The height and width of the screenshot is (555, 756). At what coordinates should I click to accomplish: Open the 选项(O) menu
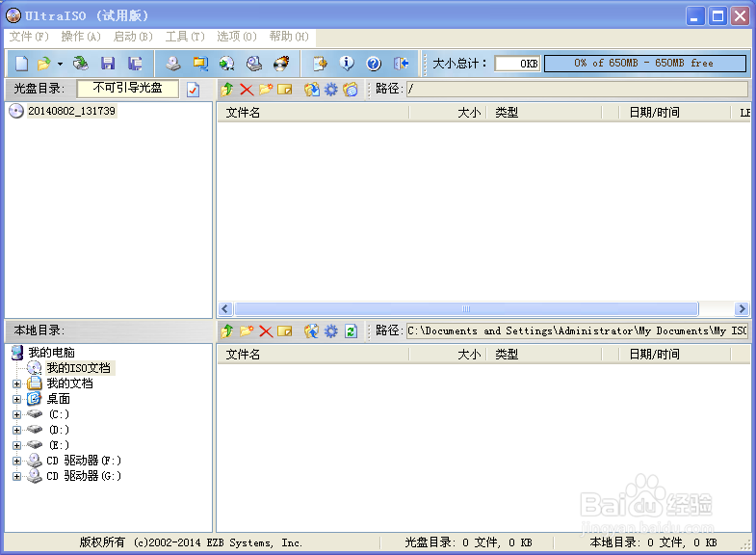(x=237, y=37)
